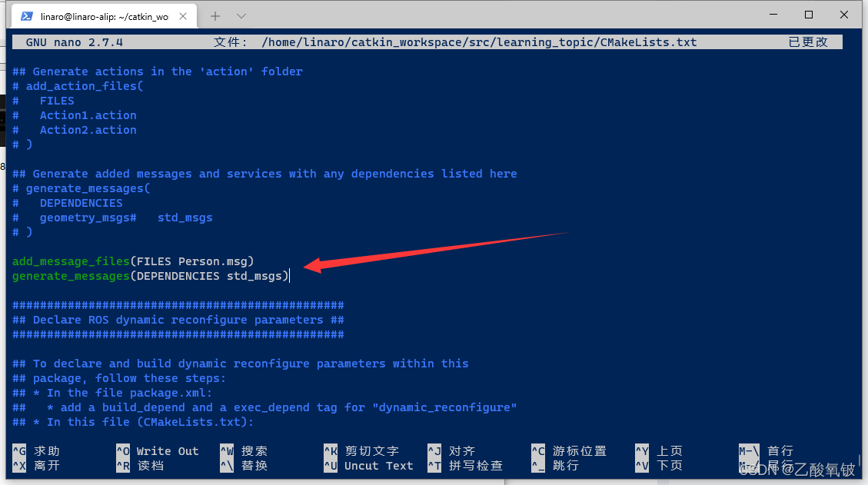The width and height of the screenshot is (868, 485).
Task: Select the linaro@linaro-alip terminal tab
Action: pyautogui.click(x=104, y=16)
